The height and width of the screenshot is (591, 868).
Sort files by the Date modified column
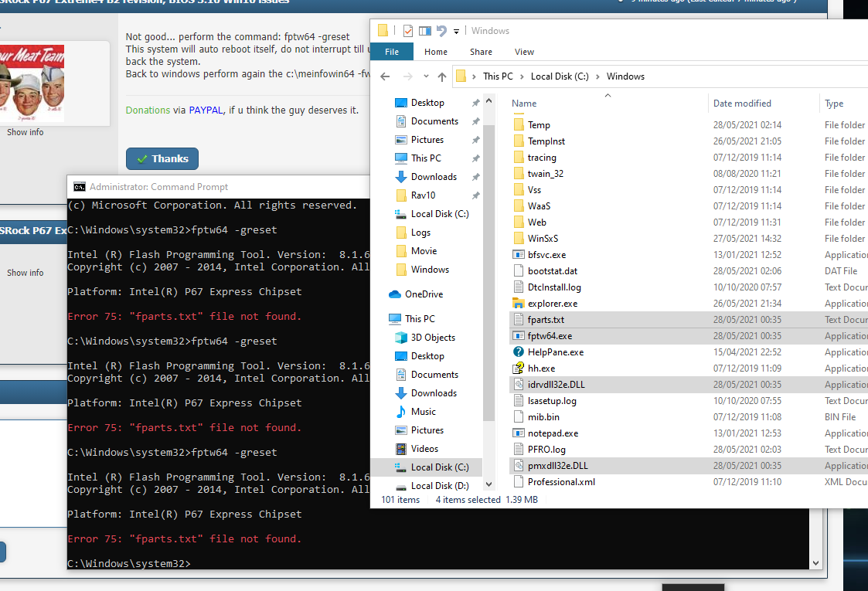click(742, 104)
